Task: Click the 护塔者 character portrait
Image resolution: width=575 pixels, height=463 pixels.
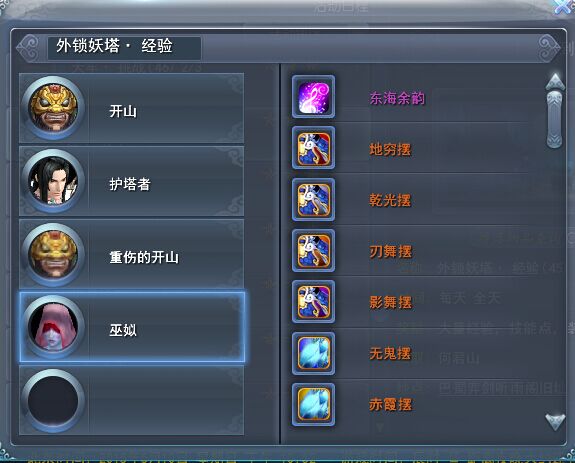Action: [53, 181]
